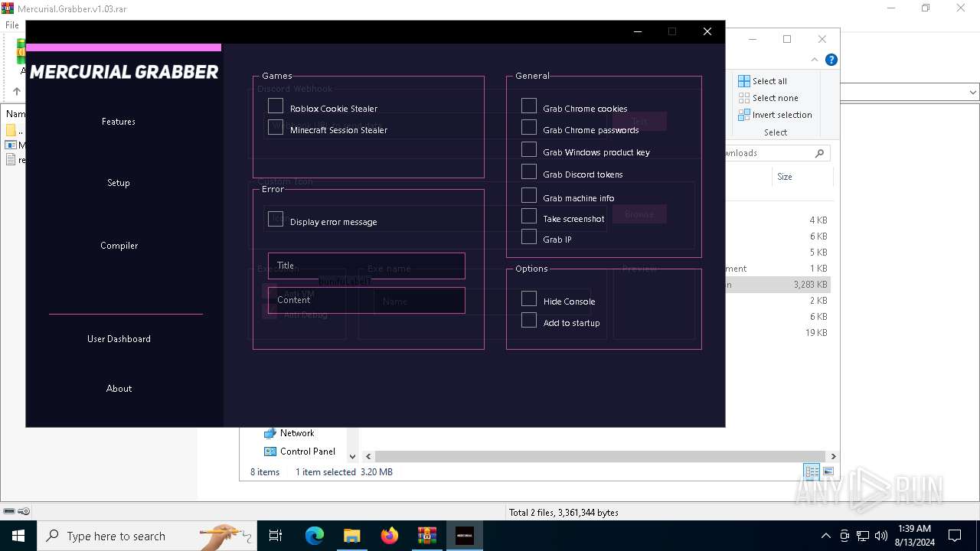Sort by Size column header
The height and width of the screenshot is (551, 980).
point(785,177)
